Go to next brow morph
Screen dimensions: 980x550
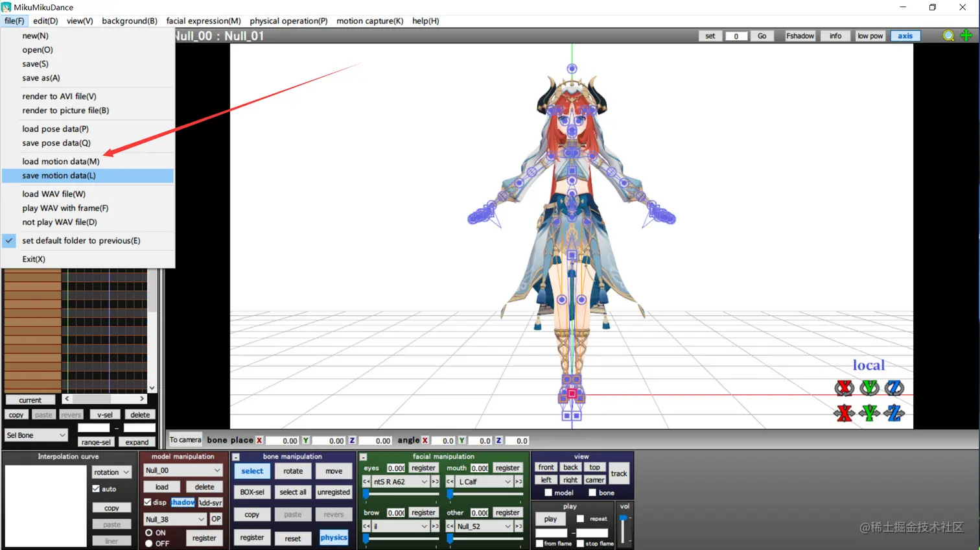pos(435,527)
